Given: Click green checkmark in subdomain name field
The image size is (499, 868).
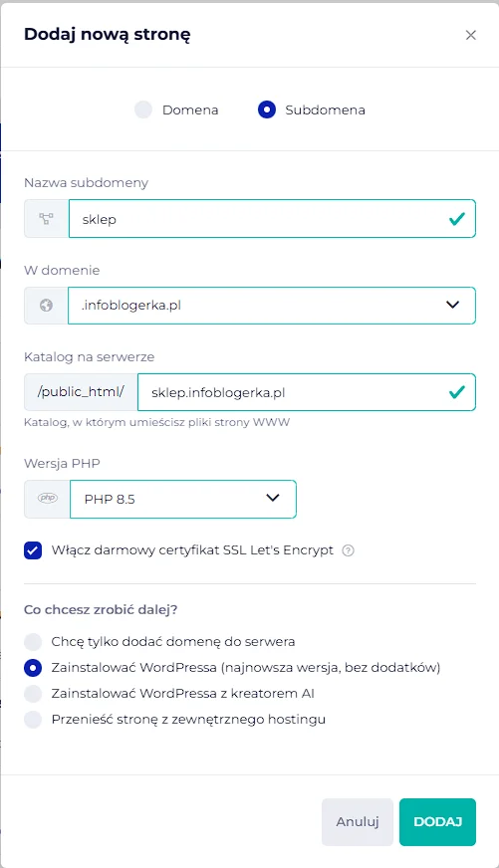Looking at the screenshot, I should [457, 219].
